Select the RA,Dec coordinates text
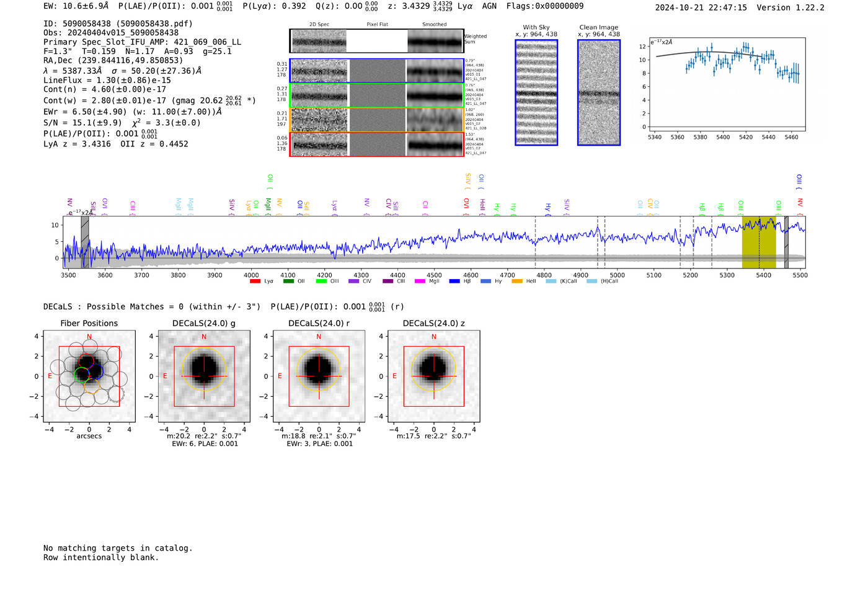868x591 pixels. [113, 61]
